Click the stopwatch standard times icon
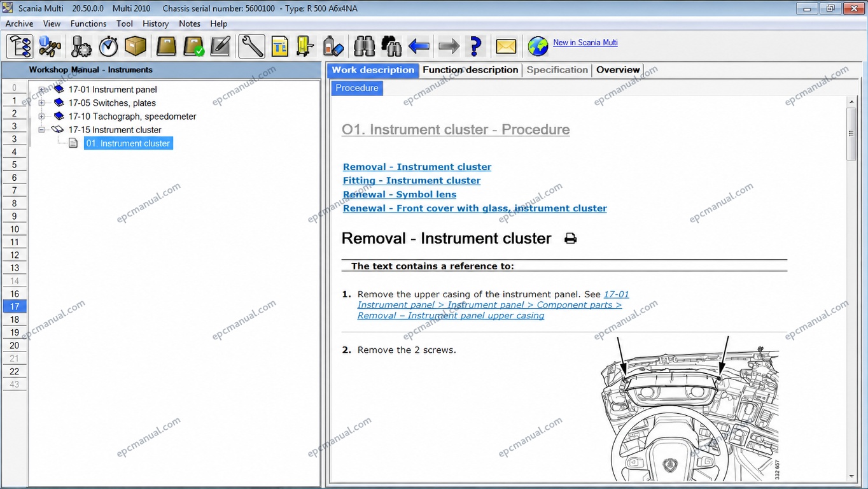The image size is (868, 489). [x=108, y=46]
